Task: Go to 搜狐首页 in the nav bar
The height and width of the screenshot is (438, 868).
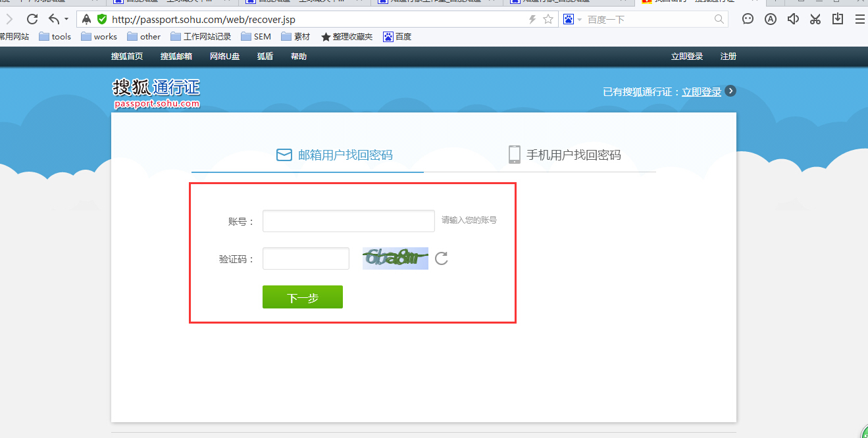Action: (127, 57)
